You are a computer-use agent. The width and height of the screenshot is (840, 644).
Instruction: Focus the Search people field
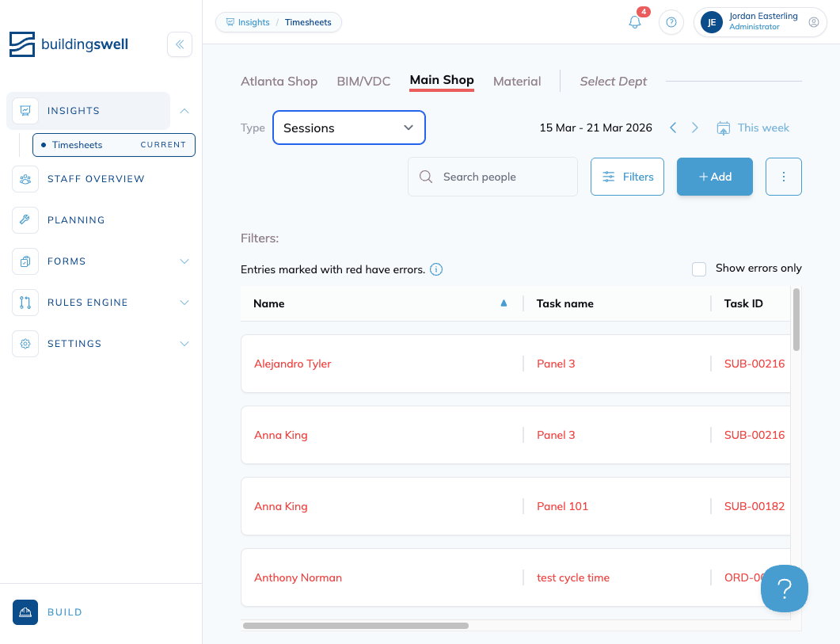(492, 177)
